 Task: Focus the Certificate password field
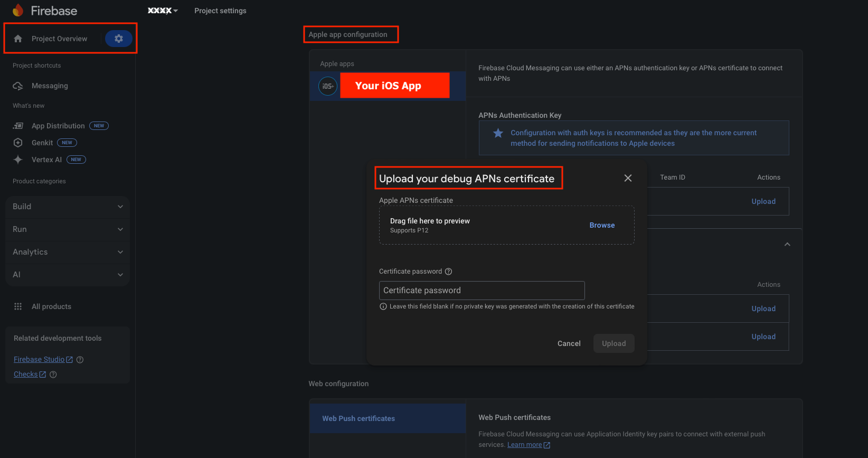tap(482, 291)
